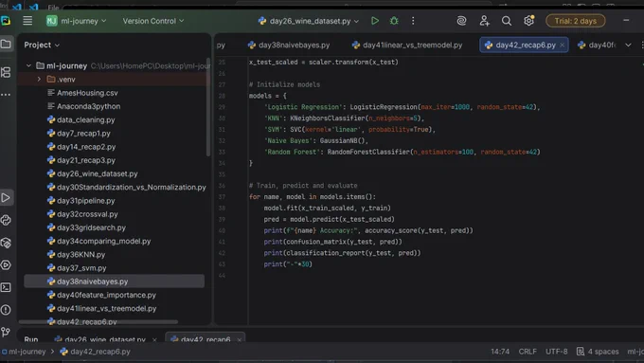Open IDE settings gear icon
Viewport: 644px width, 363px height.
529,21
